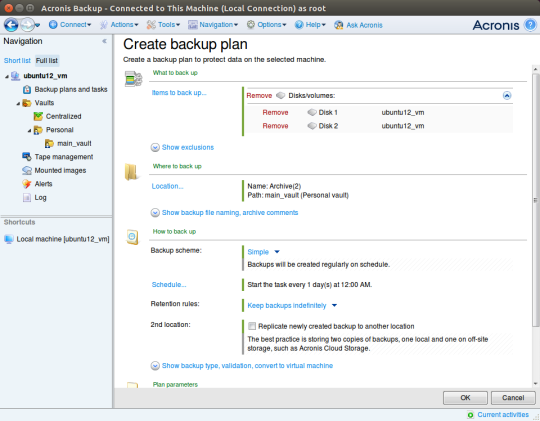Viewport: 540px width, 421px height.
Task: Remove Disk 2 from backup items
Action: [276, 126]
